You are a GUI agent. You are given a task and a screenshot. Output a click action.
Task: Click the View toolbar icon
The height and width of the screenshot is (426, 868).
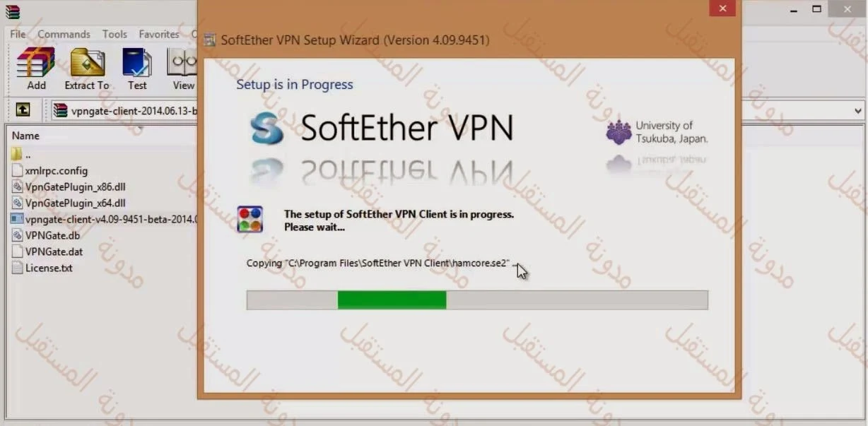[182, 69]
